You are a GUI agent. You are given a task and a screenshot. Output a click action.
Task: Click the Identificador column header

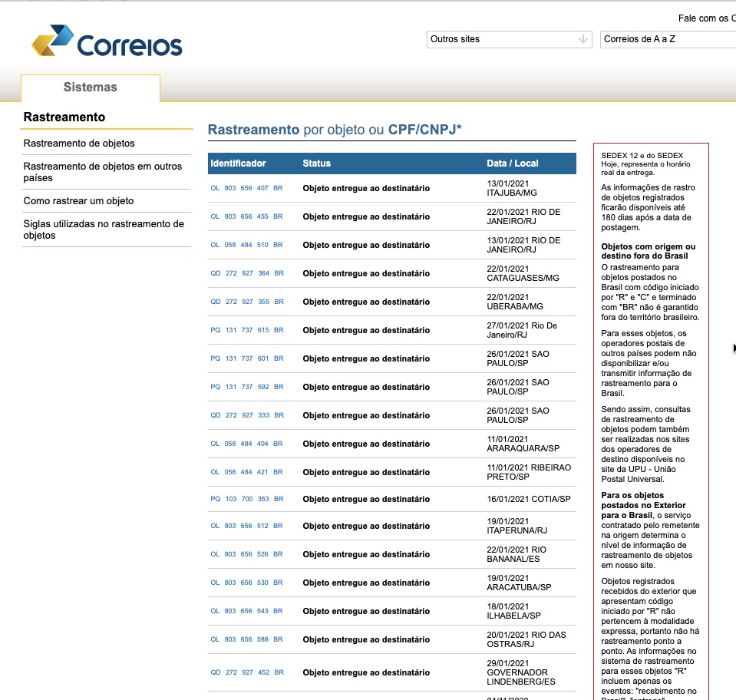238,163
